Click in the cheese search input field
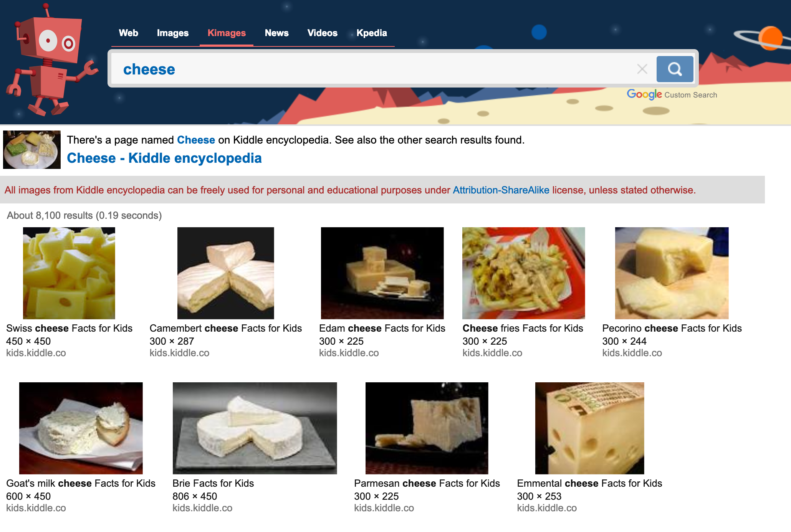 372,69
